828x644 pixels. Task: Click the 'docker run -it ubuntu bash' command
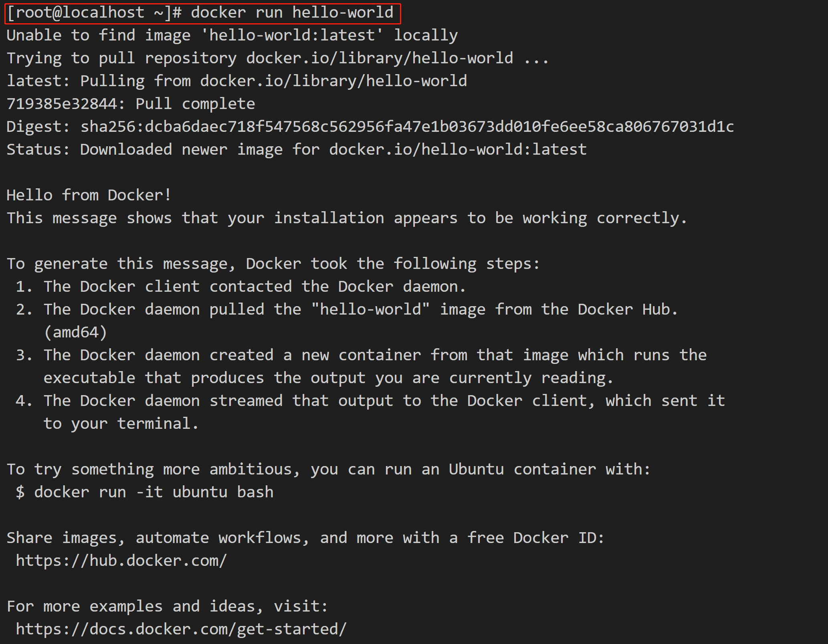coord(154,492)
